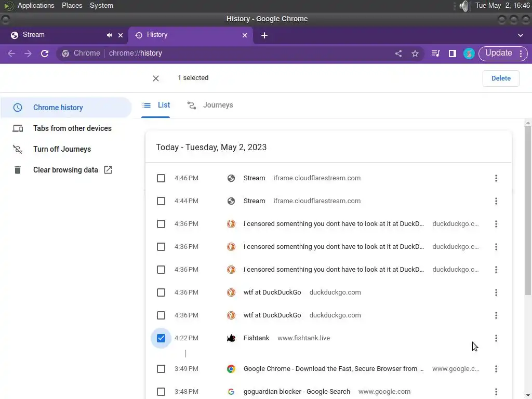This screenshot has height=399, width=532.
Task: Check the second wtf at DuckDuckGo entry
Action: 161,315
